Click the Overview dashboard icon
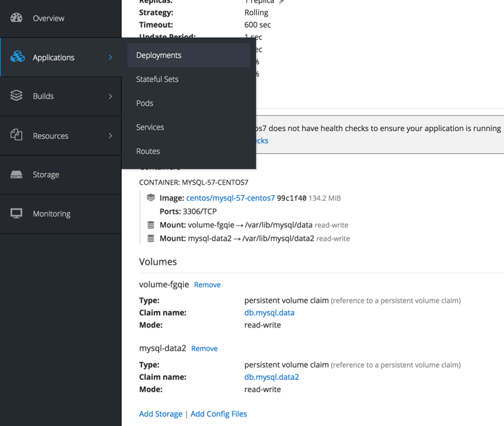 point(17,18)
